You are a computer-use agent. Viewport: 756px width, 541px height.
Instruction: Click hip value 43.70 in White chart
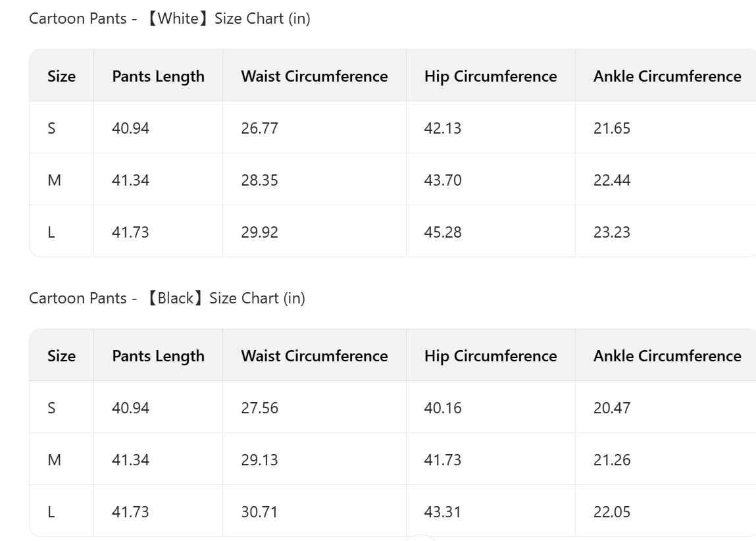(442, 180)
